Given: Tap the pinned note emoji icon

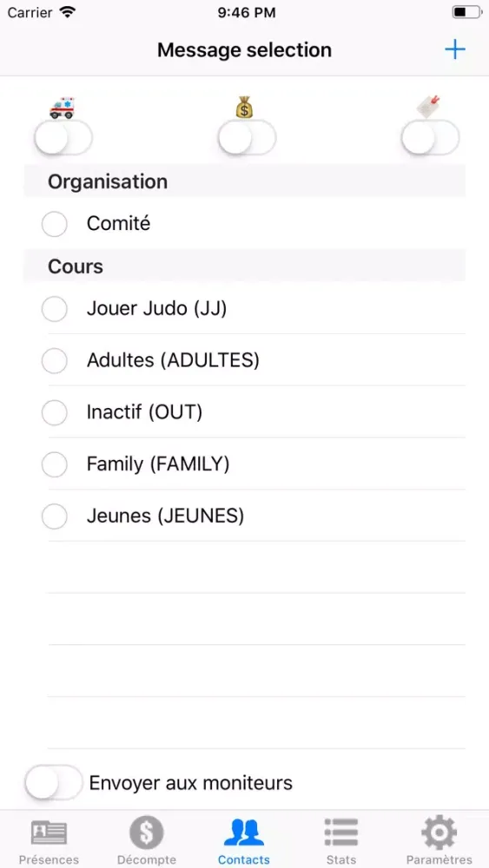Looking at the screenshot, I should (429, 106).
